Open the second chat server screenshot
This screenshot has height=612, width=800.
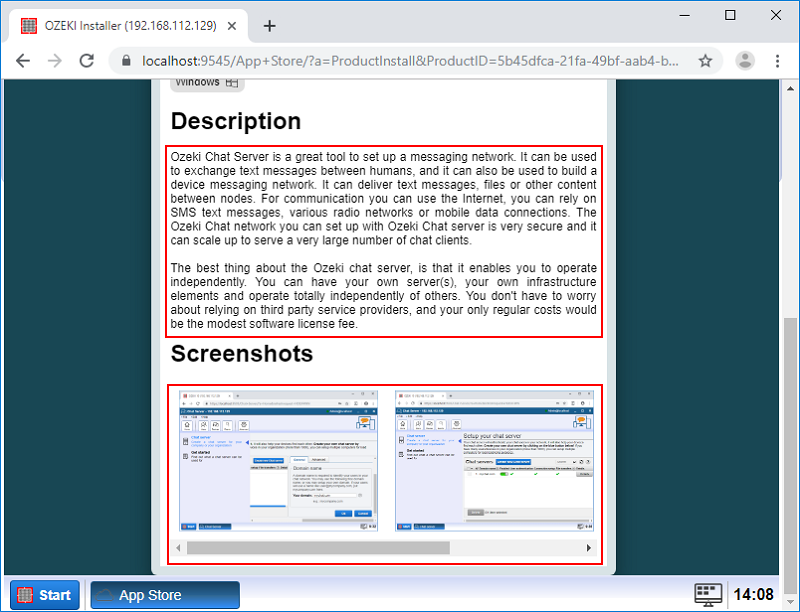click(x=494, y=461)
